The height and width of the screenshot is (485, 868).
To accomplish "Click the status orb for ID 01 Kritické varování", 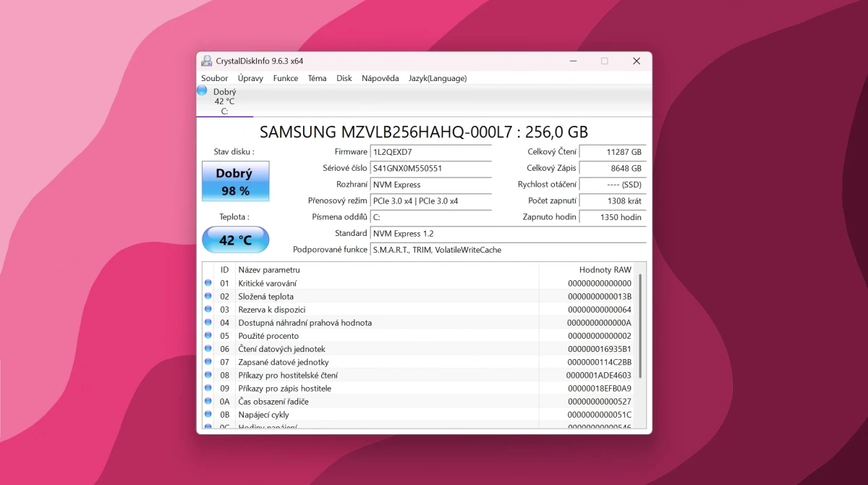I will 208,283.
